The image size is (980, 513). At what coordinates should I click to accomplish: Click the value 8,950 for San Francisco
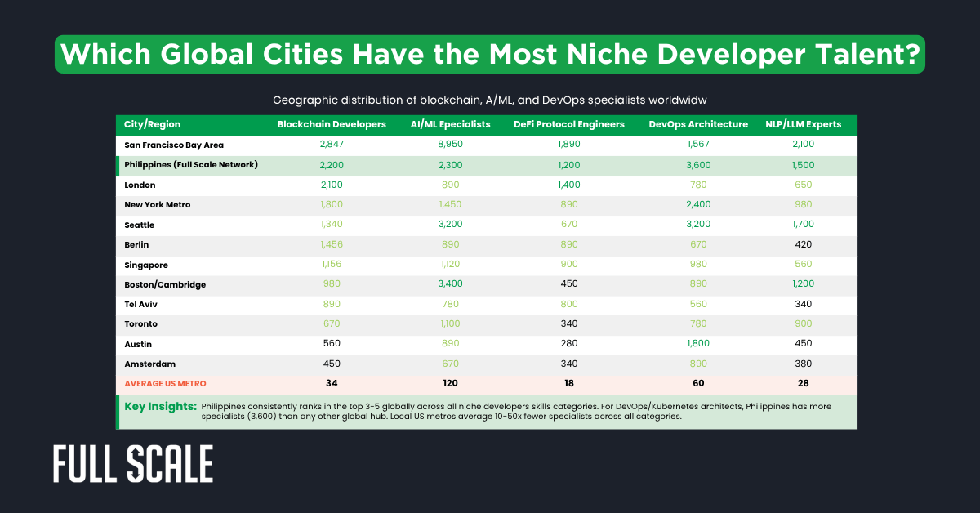tap(450, 145)
